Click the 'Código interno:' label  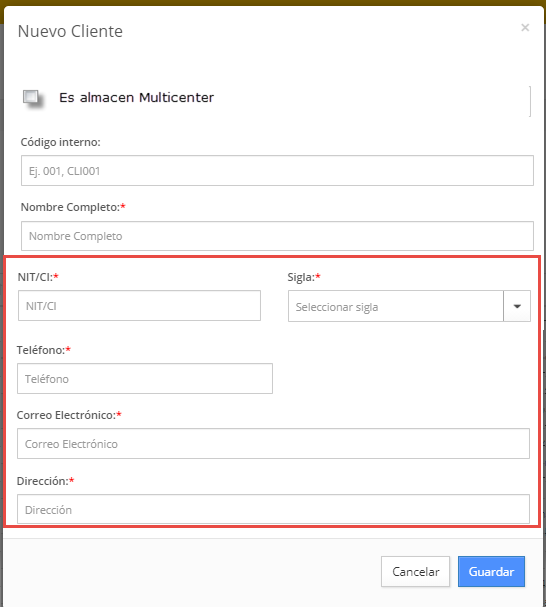[60, 142]
